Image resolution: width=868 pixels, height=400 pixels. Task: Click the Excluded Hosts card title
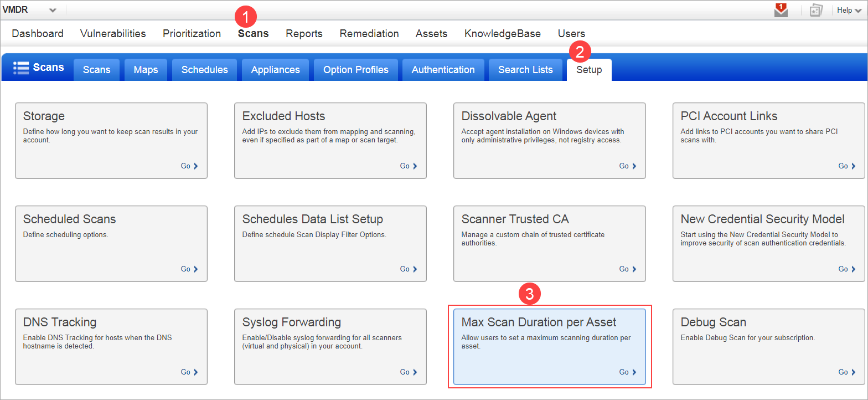point(283,116)
